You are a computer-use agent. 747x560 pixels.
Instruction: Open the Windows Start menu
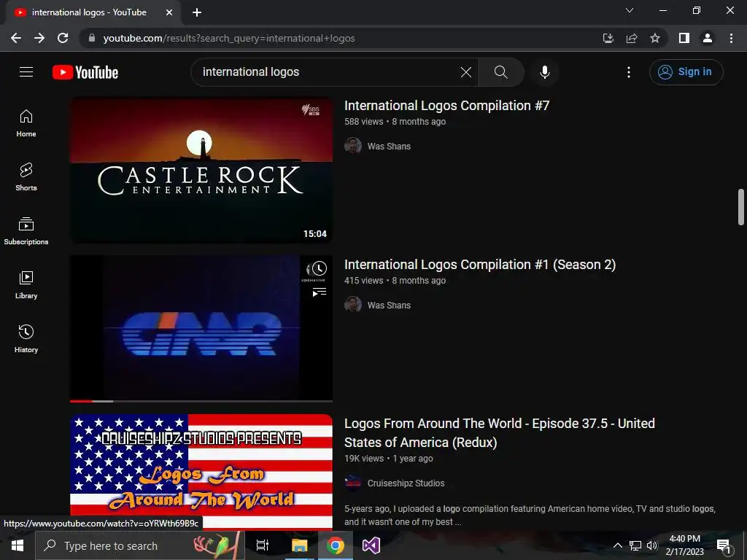click(18, 545)
